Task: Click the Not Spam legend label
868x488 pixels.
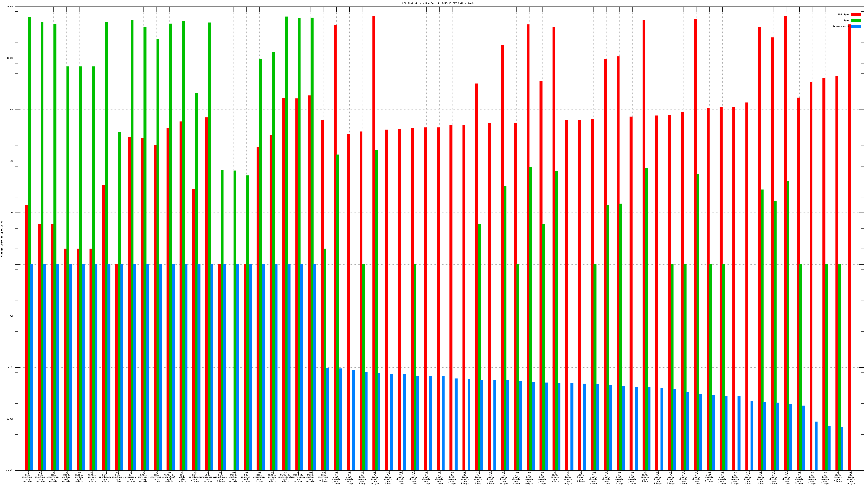Action: click(x=844, y=14)
